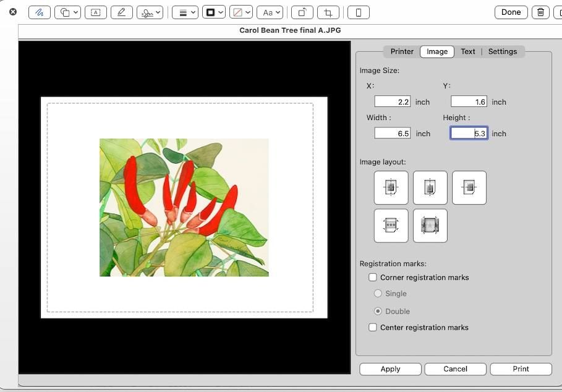562x392 pixels.
Task: Select the Double radio button
Action: click(378, 311)
